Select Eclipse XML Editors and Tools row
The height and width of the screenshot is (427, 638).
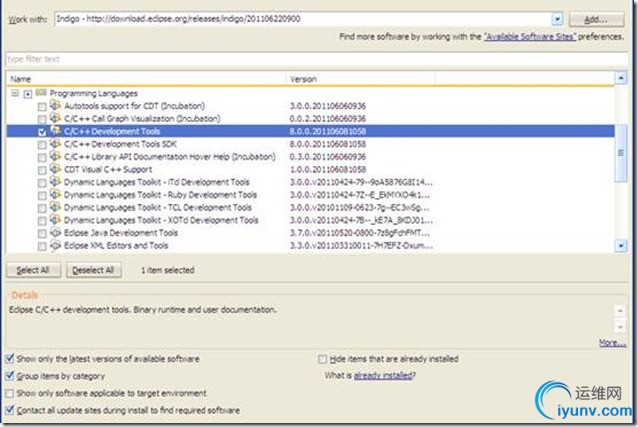coord(310,245)
